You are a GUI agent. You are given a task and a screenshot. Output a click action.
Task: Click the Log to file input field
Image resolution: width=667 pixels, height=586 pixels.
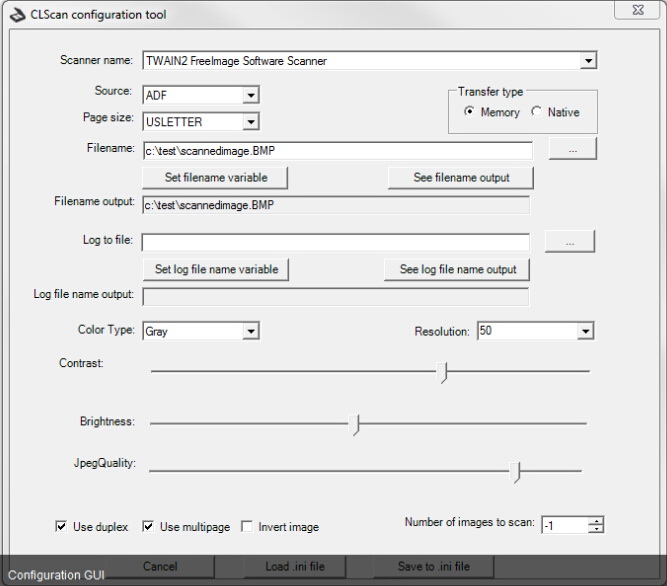(336, 242)
